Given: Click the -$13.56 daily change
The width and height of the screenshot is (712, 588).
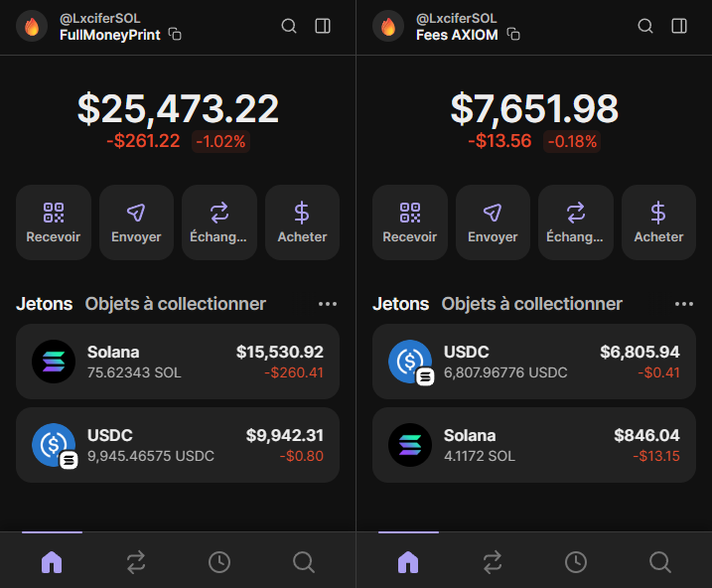Looking at the screenshot, I should coord(499,141).
